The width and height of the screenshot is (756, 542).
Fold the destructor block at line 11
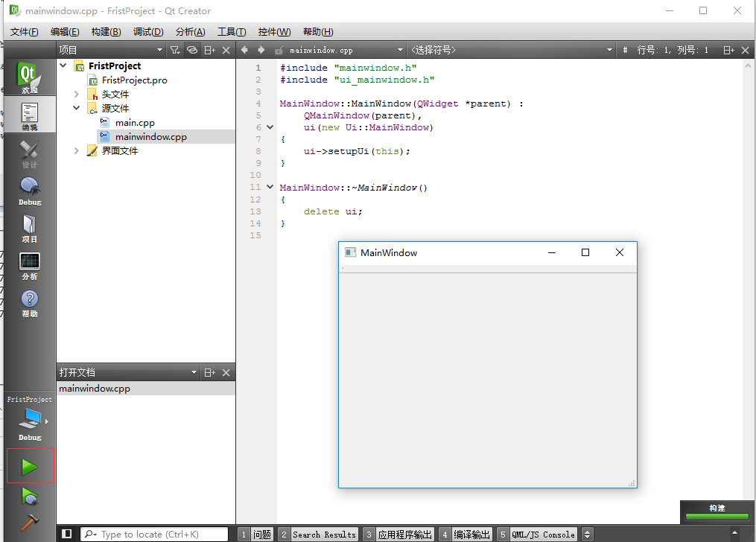coord(270,187)
